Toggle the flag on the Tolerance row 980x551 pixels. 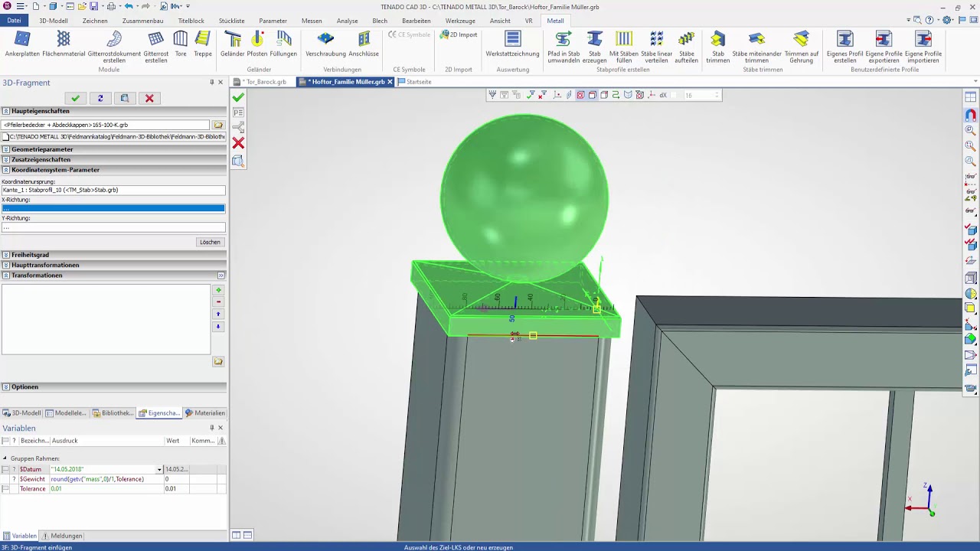click(5, 489)
